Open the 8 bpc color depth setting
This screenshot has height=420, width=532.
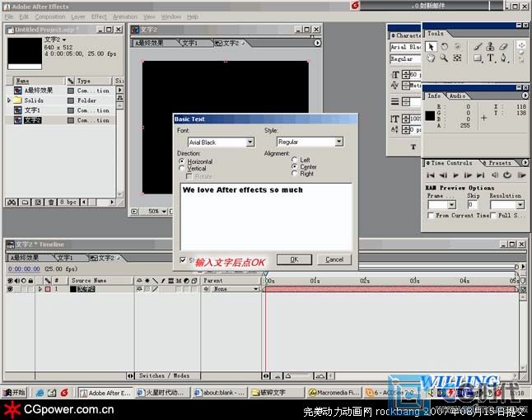pos(68,203)
